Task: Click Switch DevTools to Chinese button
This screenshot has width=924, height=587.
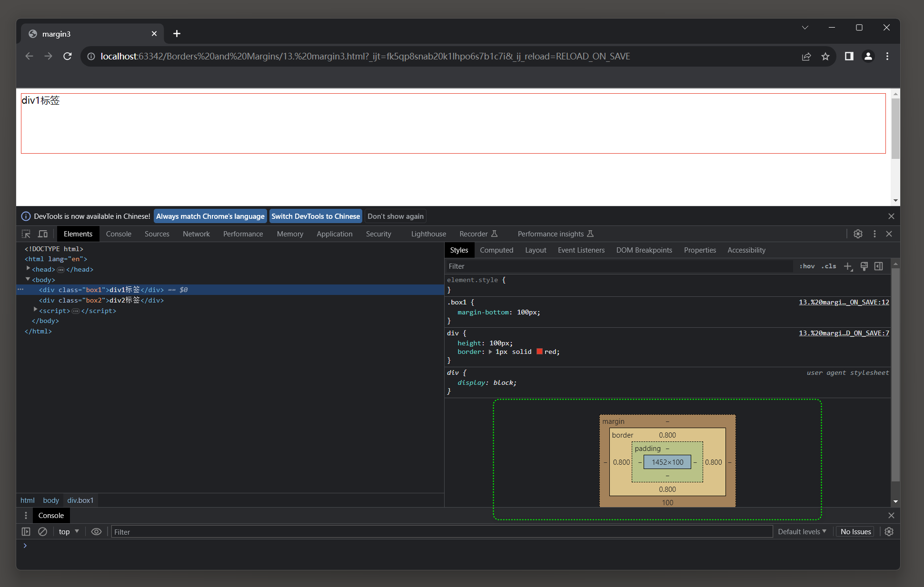Action: point(316,216)
